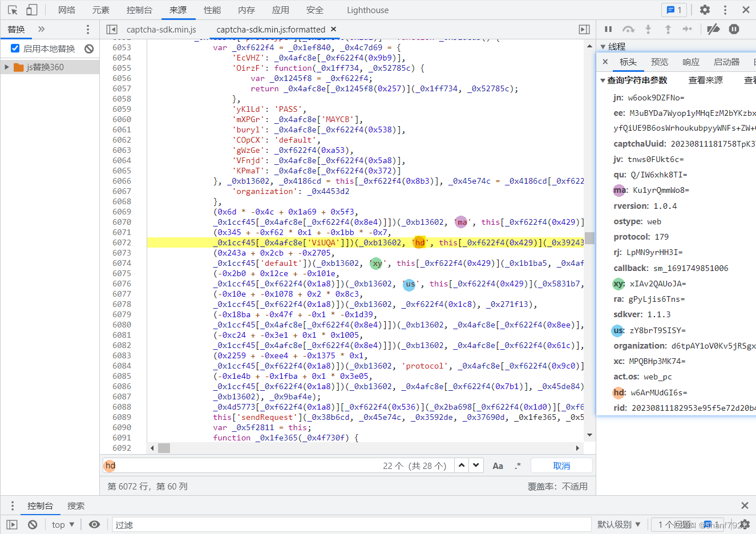Pause script execution
The image size is (756, 534).
tap(608, 29)
